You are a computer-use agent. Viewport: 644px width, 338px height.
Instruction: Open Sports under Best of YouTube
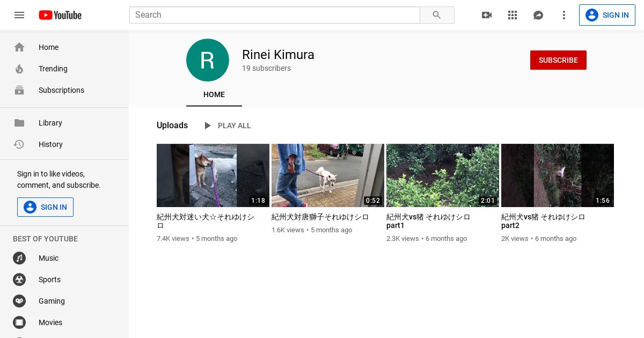click(64, 280)
